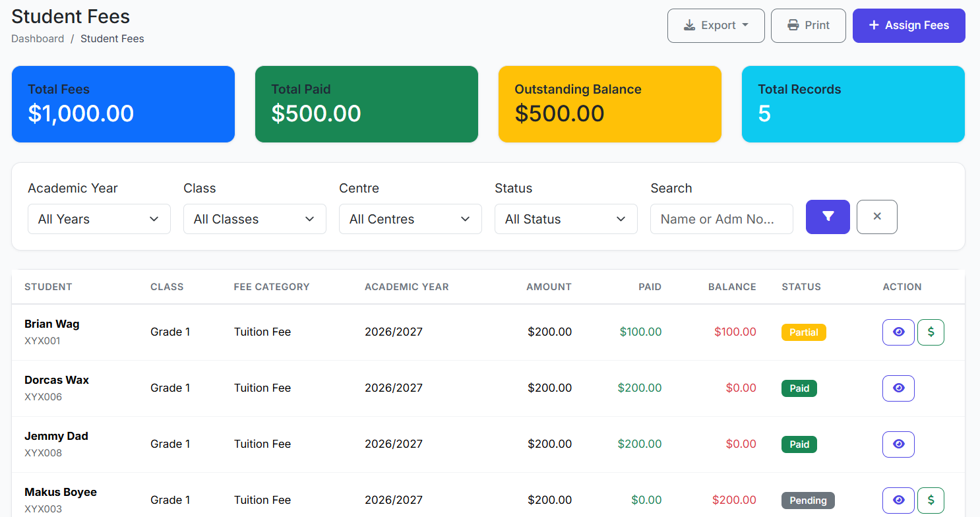Click the Outstanding Balance yellow card
This screenshot has width=980, height=517.
[x=609, y=104]
